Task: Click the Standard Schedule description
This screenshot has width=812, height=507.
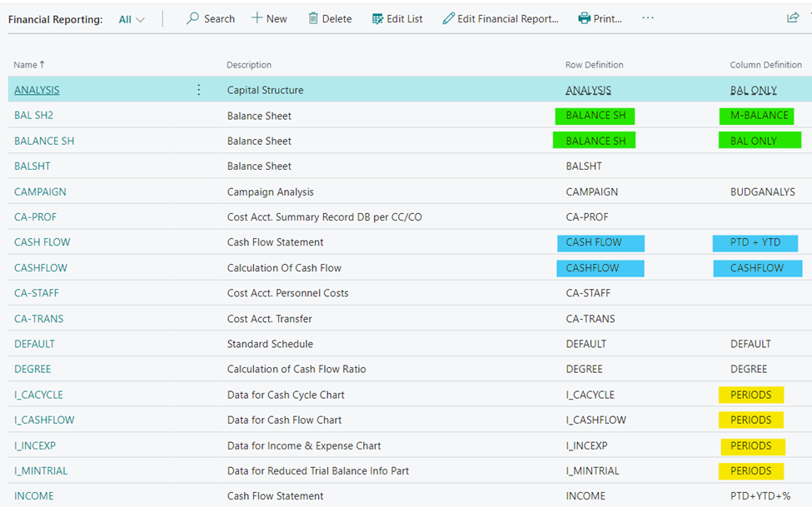Action: point(270,344)
